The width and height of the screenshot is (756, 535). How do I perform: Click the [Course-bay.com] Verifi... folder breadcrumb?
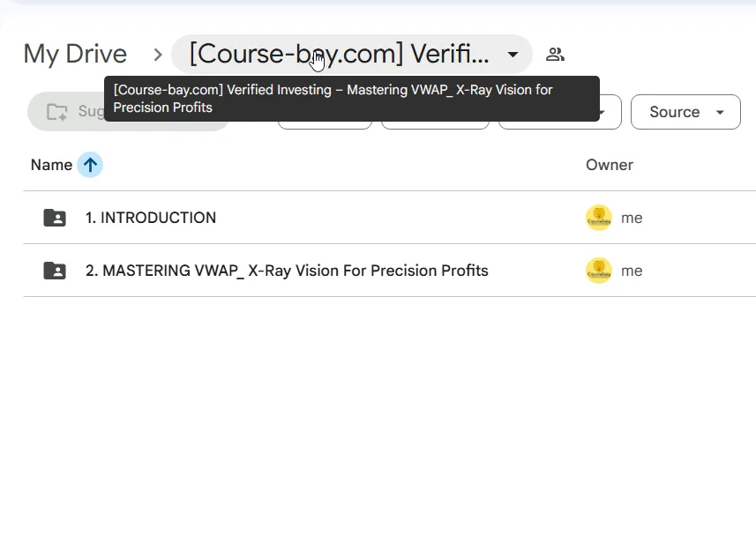point(339,54)
